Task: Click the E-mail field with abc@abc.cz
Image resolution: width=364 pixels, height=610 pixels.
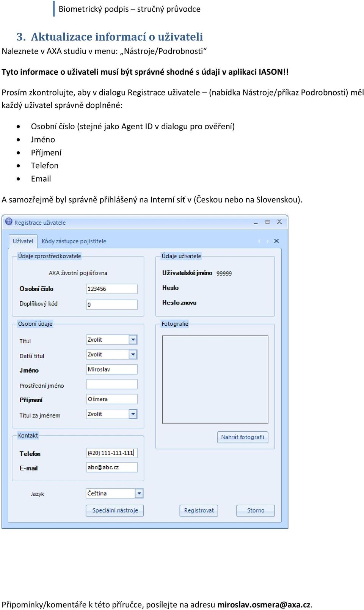Action: click(x=112, y=467)
